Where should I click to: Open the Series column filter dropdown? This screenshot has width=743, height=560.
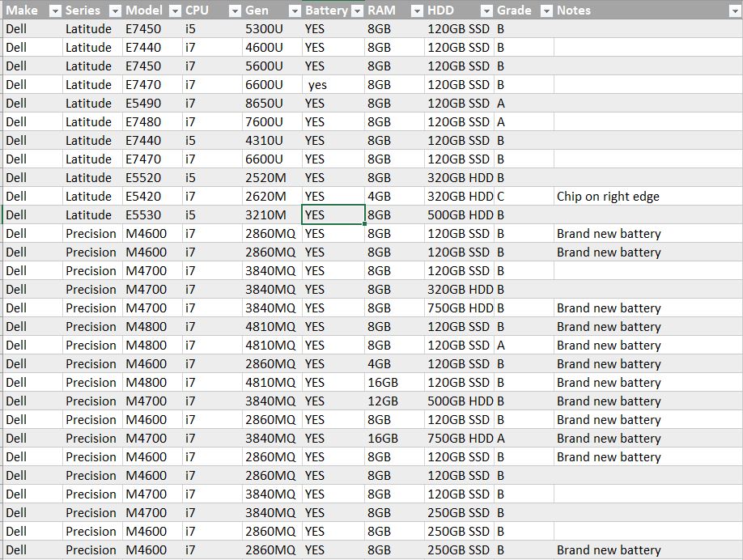click(x=115, y=11)
